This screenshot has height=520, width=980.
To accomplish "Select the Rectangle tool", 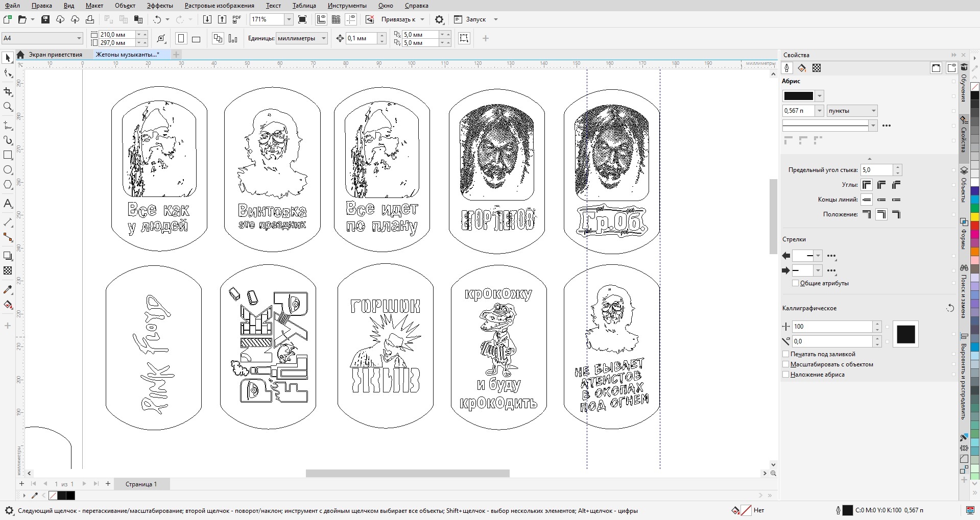I will 8,155.
